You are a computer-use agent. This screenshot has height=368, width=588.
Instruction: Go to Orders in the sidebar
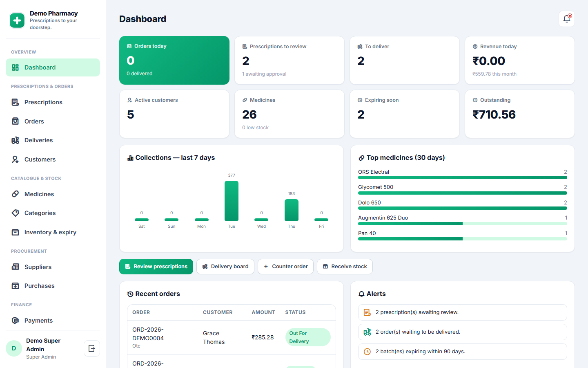pos(53,121)
